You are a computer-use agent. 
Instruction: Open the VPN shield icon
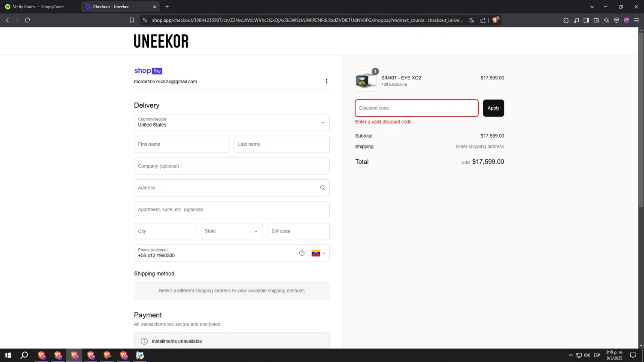pyautogui.click(x=617, y=20)
